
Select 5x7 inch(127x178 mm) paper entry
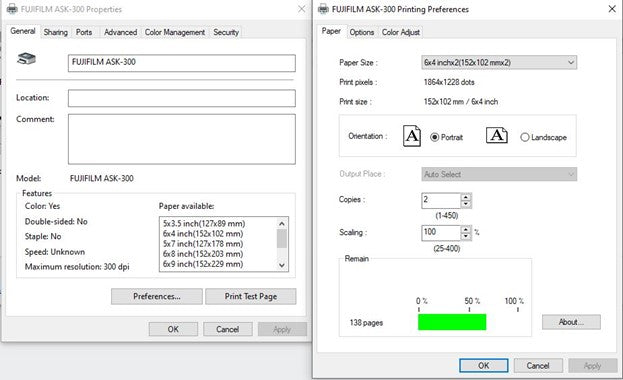click(203, 244)
